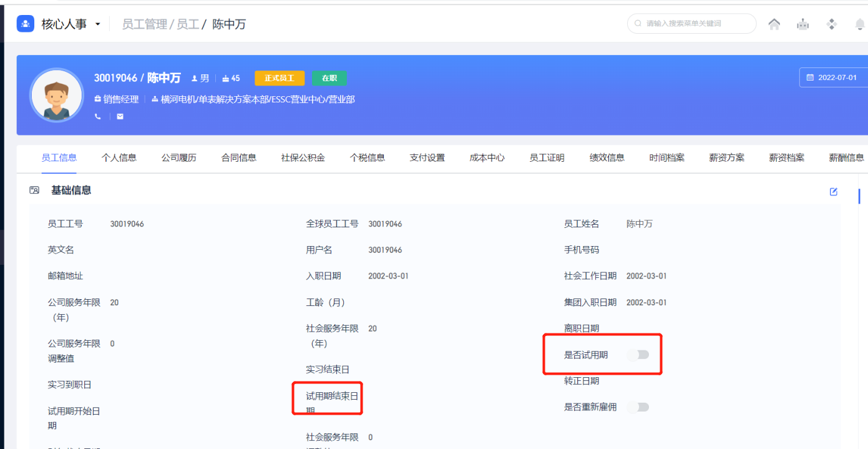Click the phone icon under employee name
Screen dimensions: 868x449
[x=97, y=116]
